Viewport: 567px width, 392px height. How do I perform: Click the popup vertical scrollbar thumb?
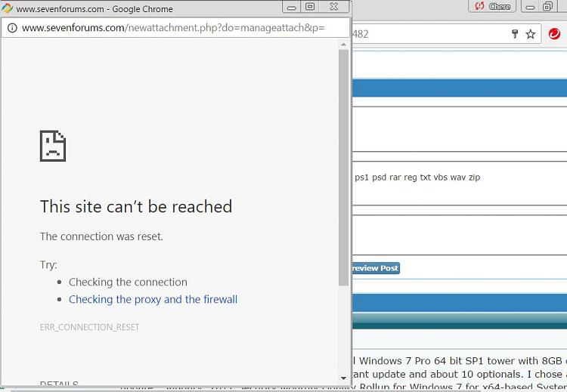click(x=343, y=168)
